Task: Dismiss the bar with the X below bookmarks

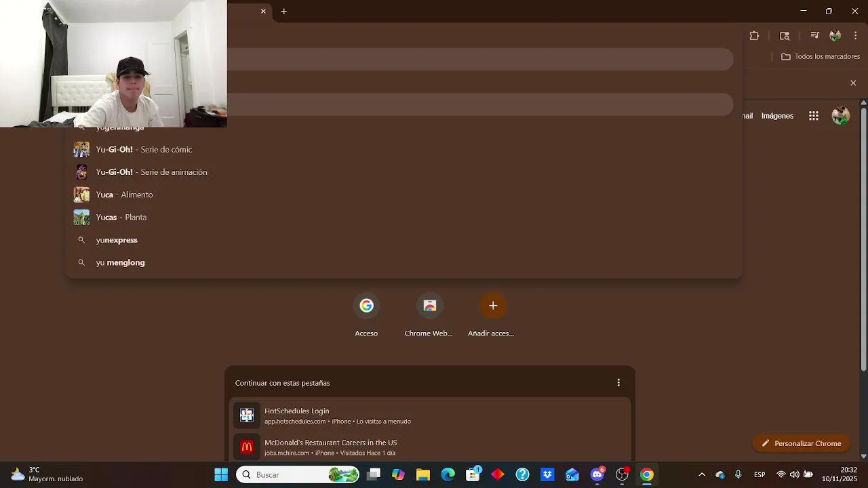Action: click(x=853, y=83)
